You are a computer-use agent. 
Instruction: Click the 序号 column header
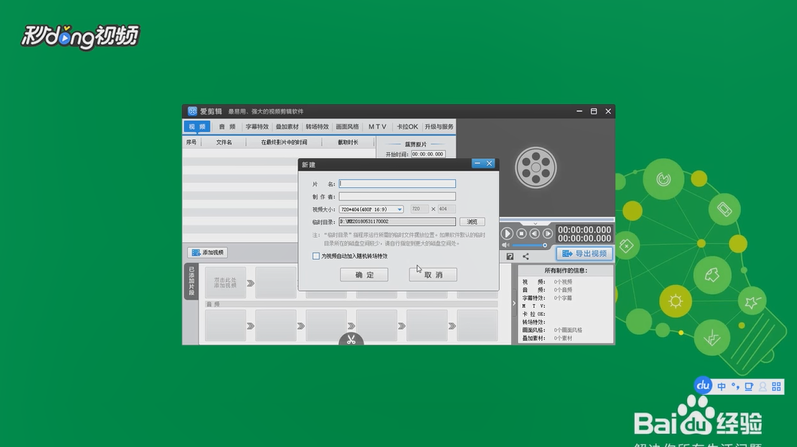point(192,142)
